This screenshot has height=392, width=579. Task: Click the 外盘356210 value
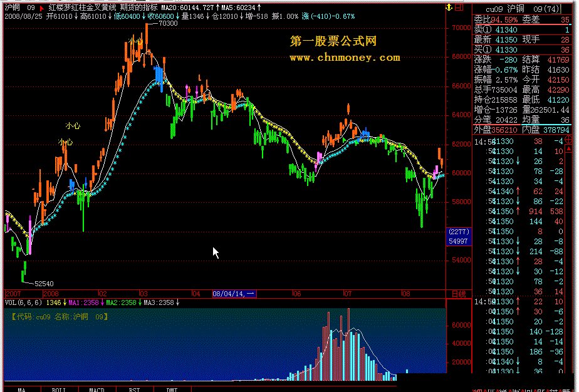496,130
